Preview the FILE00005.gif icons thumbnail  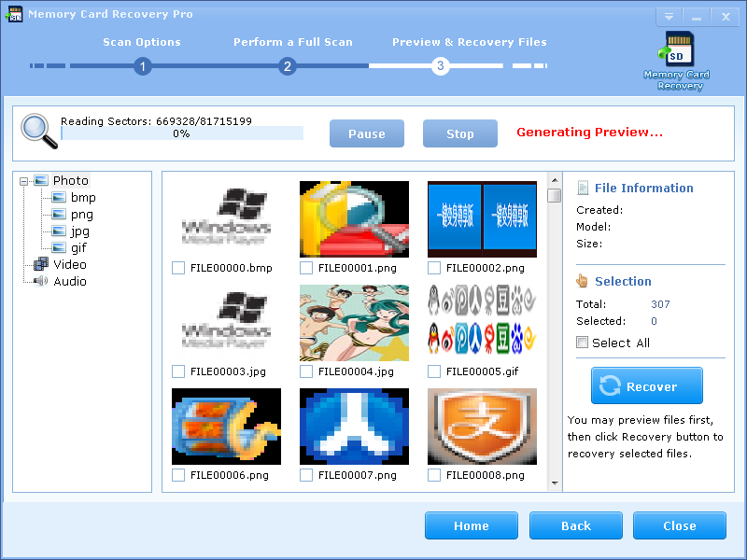pos(482,323)
